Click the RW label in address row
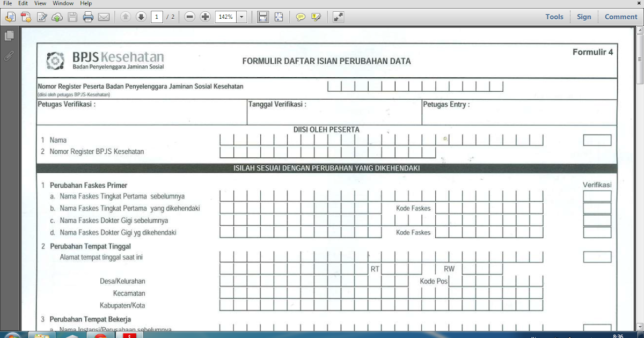The image size is (644, 338). coord(449,269)
